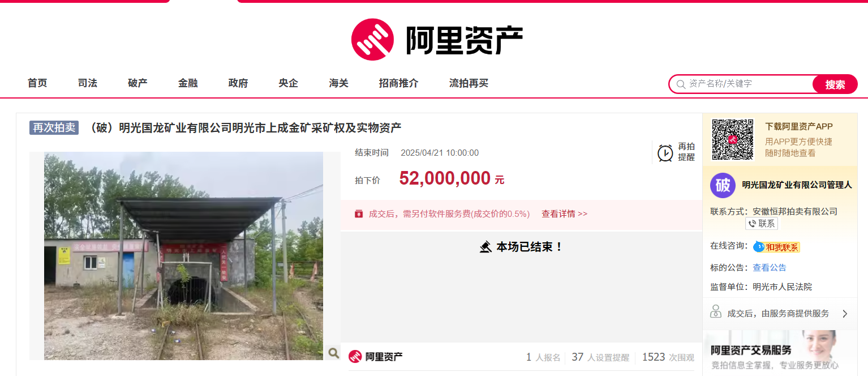The height and width of the screenshot is (376, 868).
Task: Go to 流拍再买 section
Action: click(x=469, y=83)
